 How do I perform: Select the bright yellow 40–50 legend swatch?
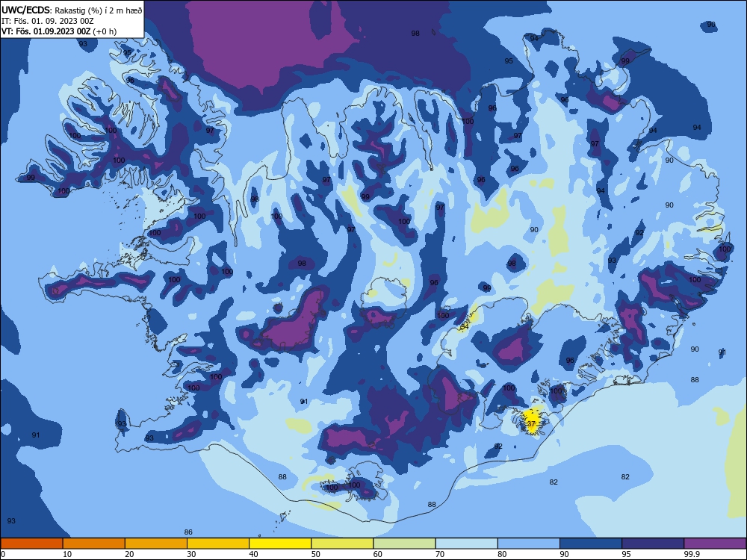[280, 544]
